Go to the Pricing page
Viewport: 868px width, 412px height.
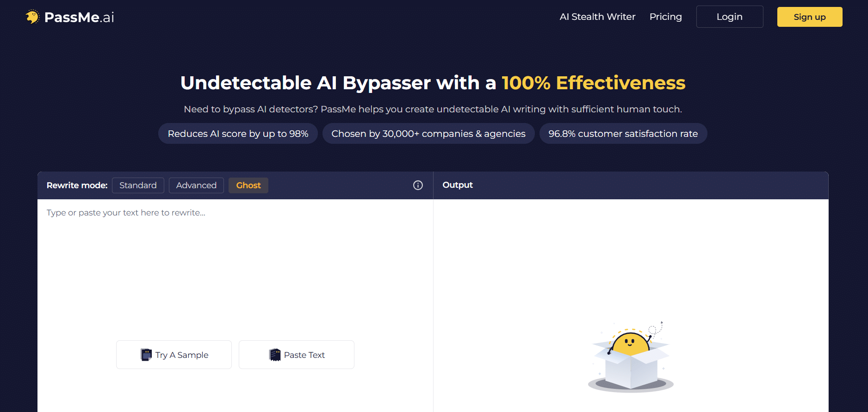click(665, 17)
